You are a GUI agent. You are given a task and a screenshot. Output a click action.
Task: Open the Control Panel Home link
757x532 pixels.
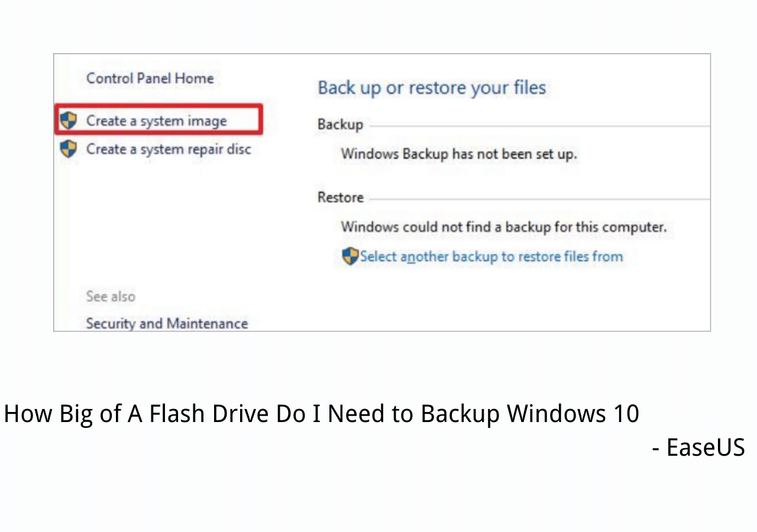150,78
